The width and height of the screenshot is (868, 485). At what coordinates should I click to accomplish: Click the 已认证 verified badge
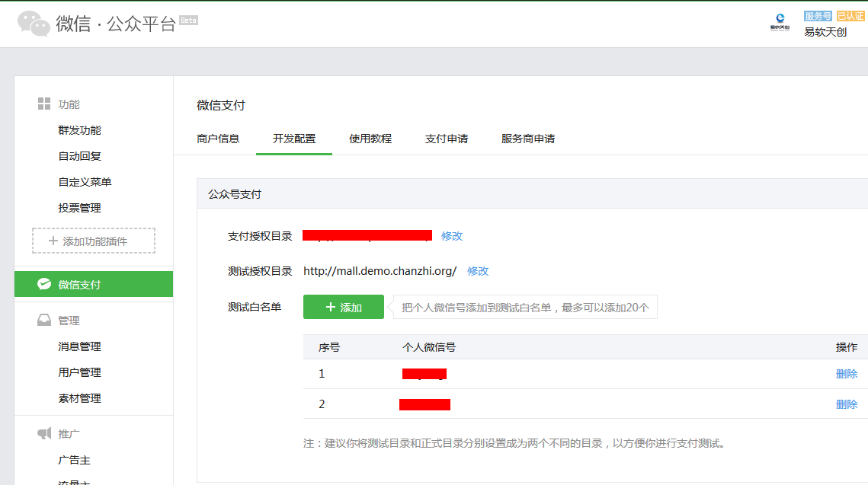coord(850,16)
